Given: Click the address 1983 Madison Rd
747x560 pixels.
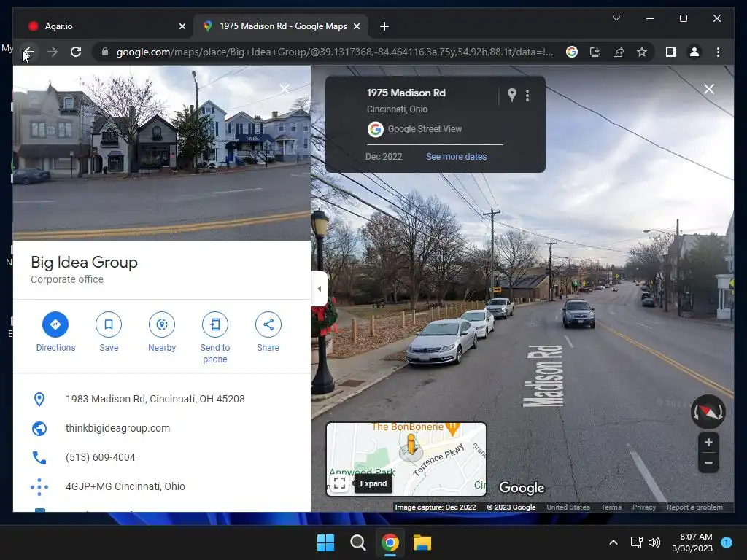Looking at the screenshot, I should click(x=155, y=399).
